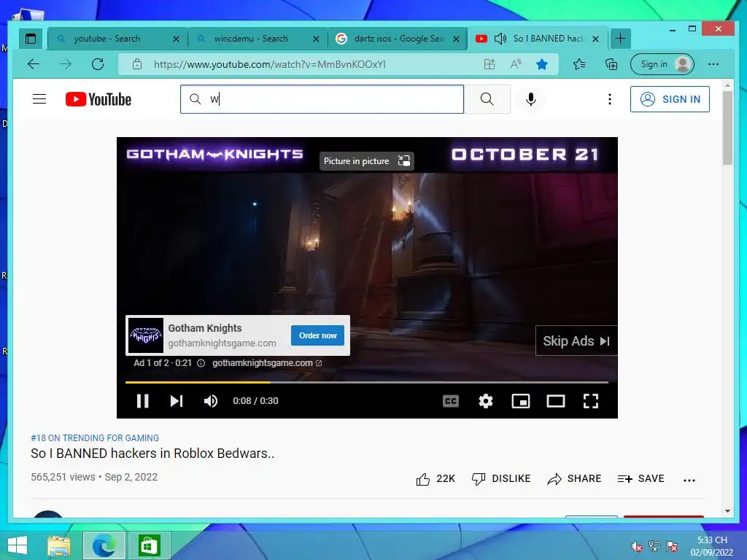Start Read aloud via the A icon
Image resolution: width=747 pixels, height=560 pixels.
pos(516,64)
